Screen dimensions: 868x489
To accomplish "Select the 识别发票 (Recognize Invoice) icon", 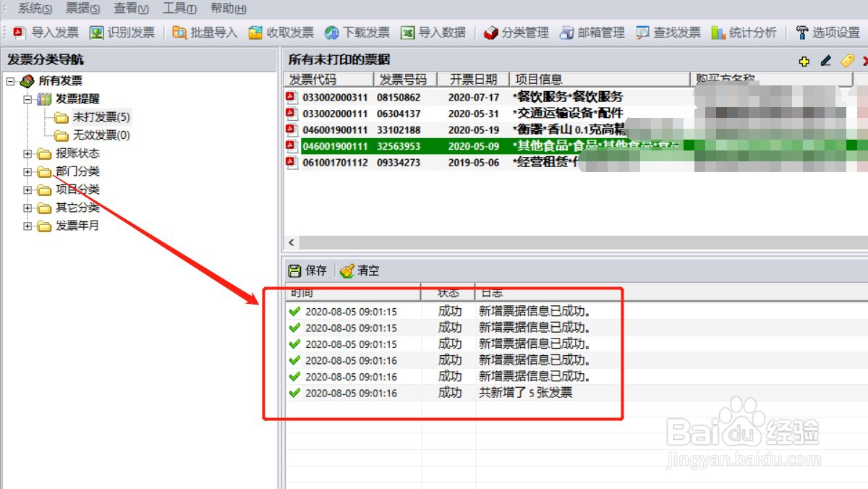I will click(x=122, y=32).
